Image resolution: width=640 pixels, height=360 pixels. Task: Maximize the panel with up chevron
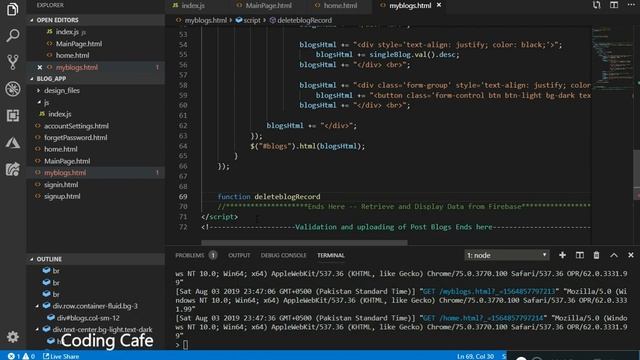point(613,255)
